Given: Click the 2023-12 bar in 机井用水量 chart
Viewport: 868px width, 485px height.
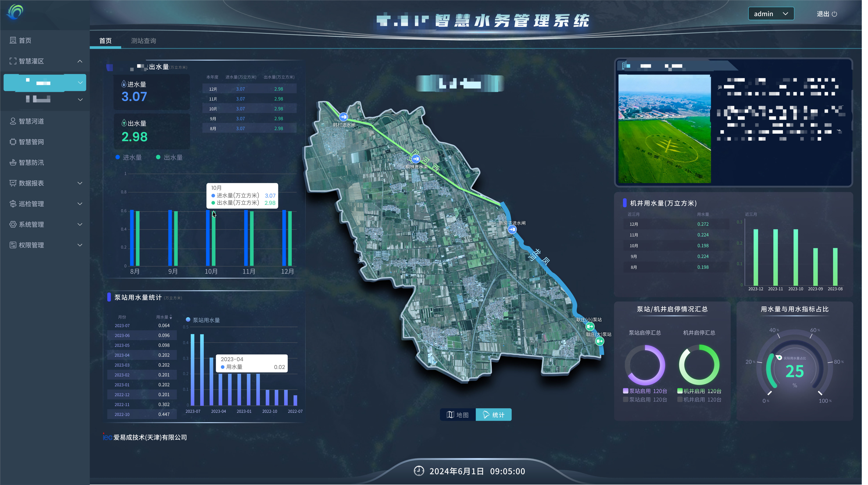Looking at the screenshot, I should coord(756,257).
